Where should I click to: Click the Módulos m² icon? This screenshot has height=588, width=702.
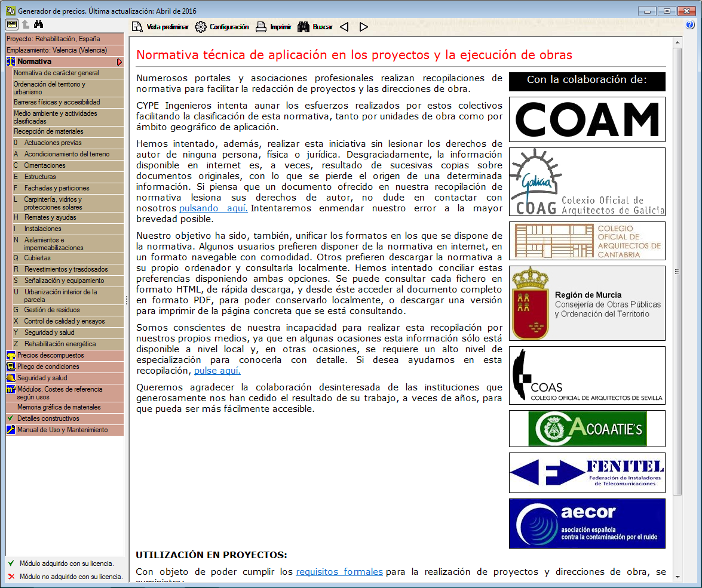click(11, 389)
